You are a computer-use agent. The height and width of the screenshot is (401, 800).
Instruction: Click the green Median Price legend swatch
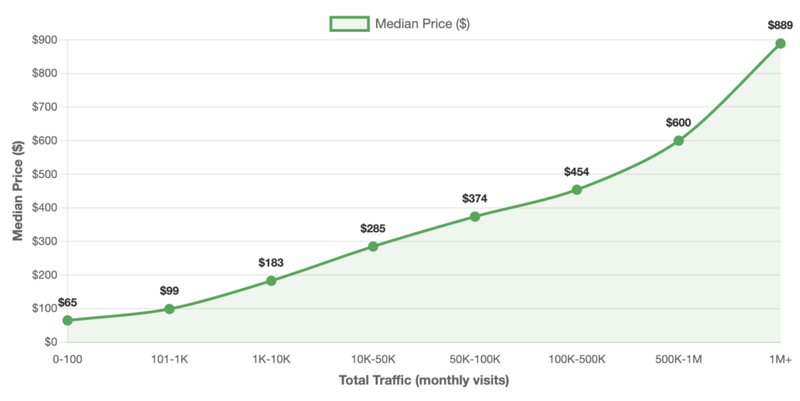(x=350, y=24)
